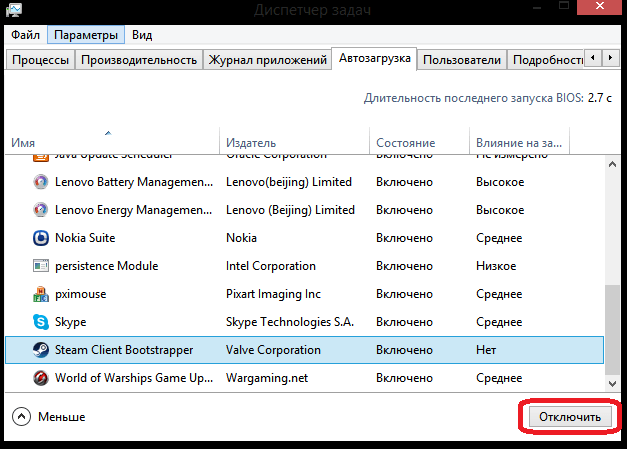
Task: Select the Автозагрузка tab
Action: pyautogui.click(x=375, y=58)
